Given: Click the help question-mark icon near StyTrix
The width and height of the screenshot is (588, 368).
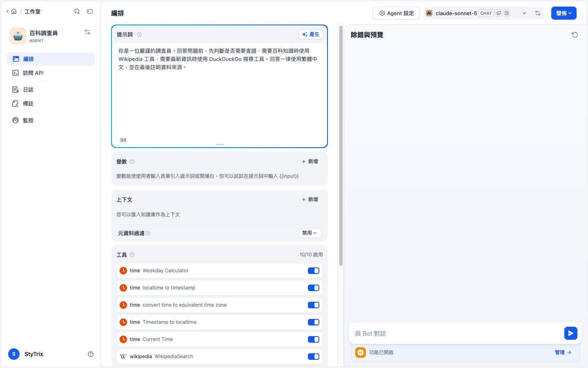Looking at the screenshot, I should pyautogui.click(x=91, y=354).
